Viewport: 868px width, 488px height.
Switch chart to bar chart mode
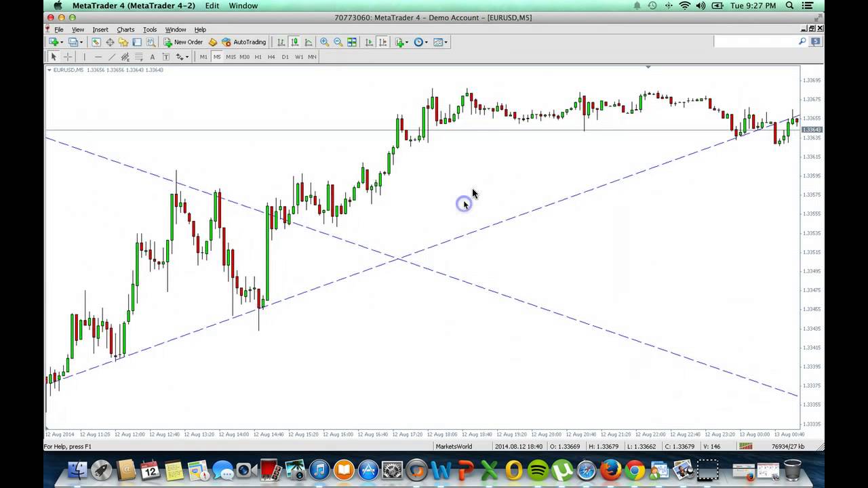click(281, 42)
